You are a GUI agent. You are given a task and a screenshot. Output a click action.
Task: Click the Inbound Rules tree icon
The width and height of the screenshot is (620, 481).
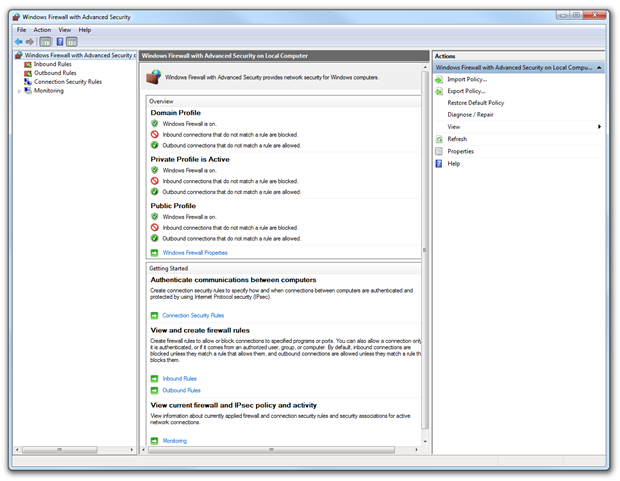pyautogui.click(x=28, y=64)
